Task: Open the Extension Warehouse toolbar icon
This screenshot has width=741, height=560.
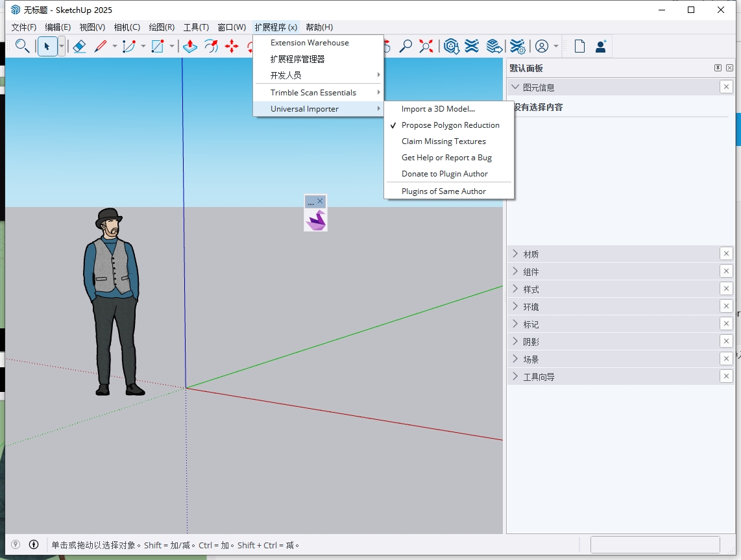Action: pyautogui.click(x=472, y=46)
